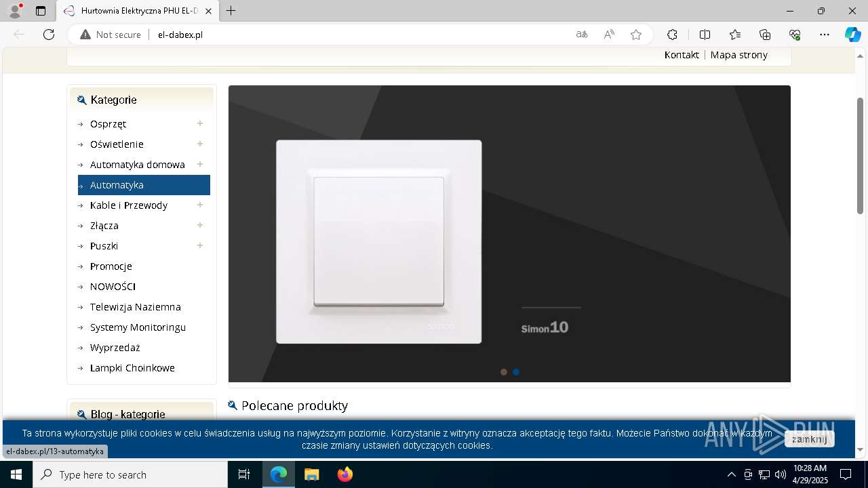Expand the Kable i Przewody plus
Screen dimensions: 868x488
(200, 205)
